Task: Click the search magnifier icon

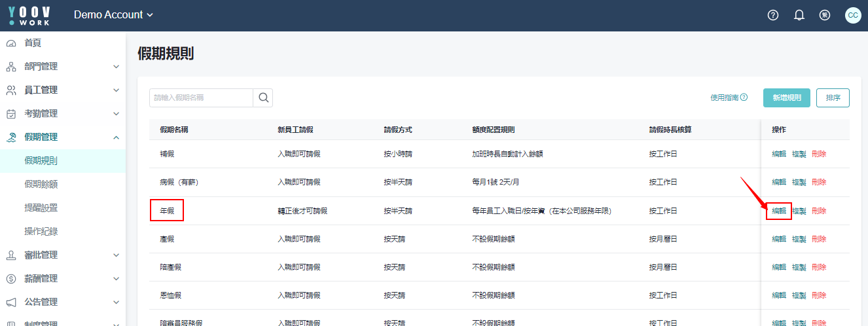Action: [263, 98]
